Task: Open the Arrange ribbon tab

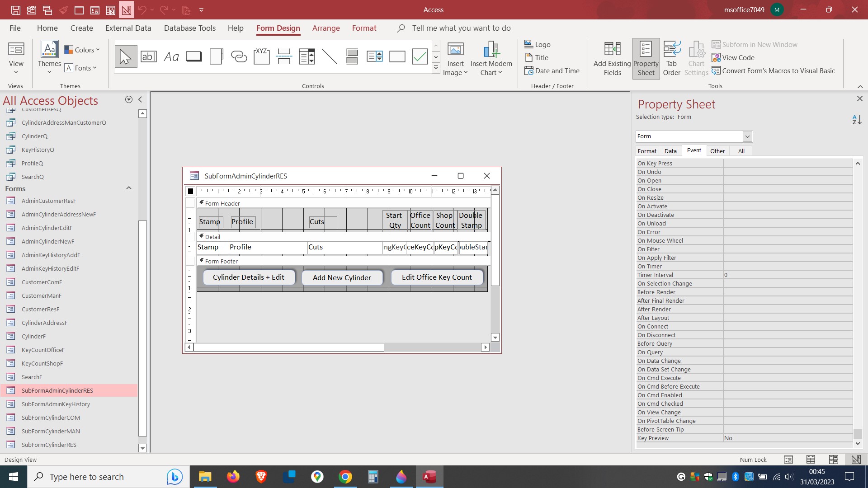Action: (x=326, y=28)
